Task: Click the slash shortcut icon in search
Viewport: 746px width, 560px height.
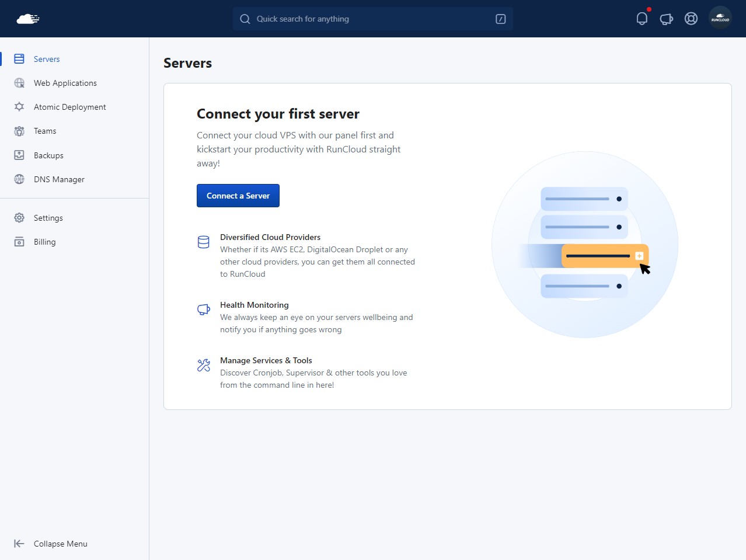Action: [500, 19]
